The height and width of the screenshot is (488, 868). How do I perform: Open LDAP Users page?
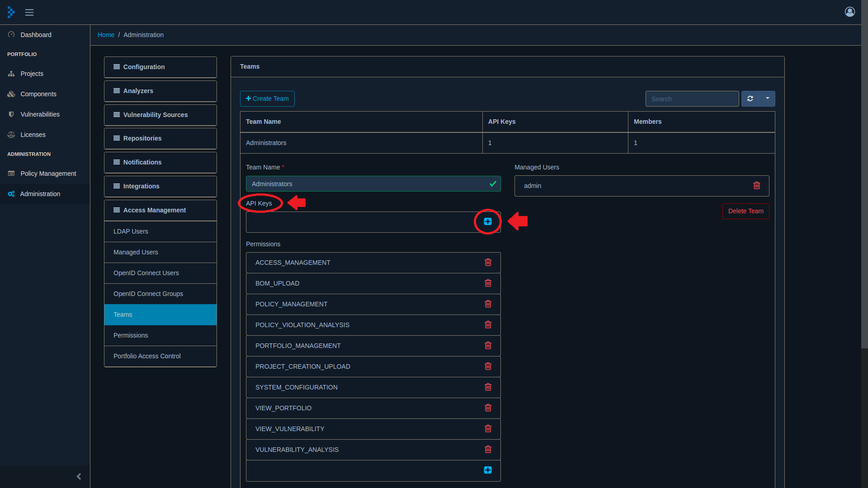(x=160, y=231)
